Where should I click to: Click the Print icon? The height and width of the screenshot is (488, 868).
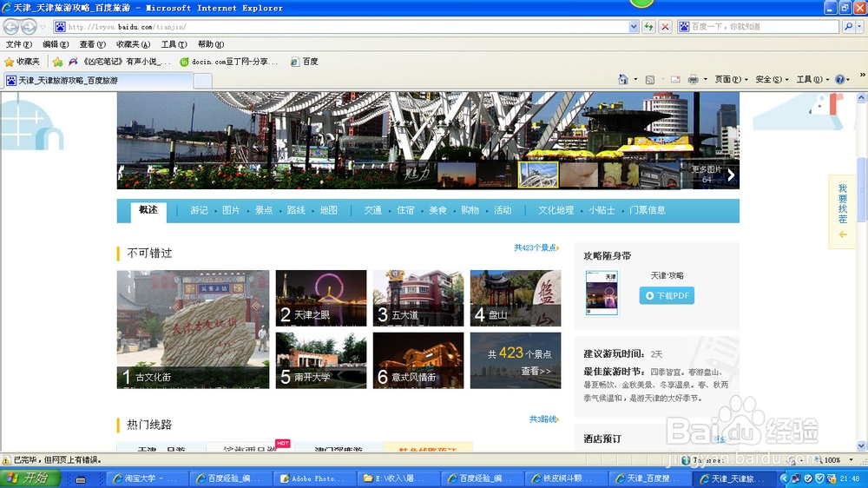693,79
